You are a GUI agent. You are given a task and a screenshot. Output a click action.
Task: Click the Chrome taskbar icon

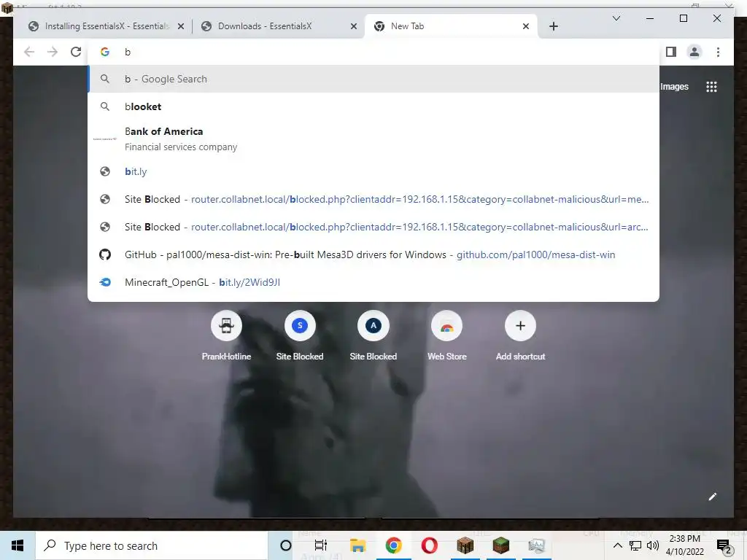[393, 545]
